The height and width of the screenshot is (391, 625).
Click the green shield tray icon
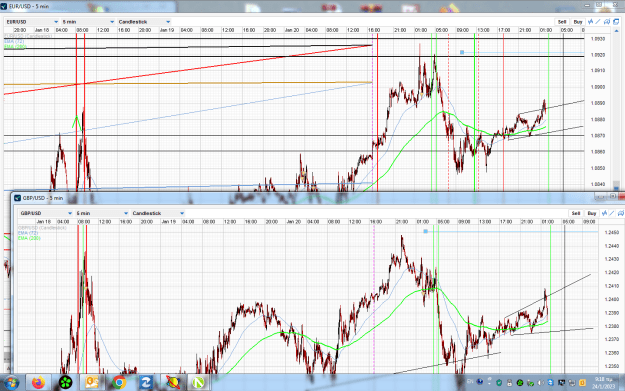[x=499, y=383]
